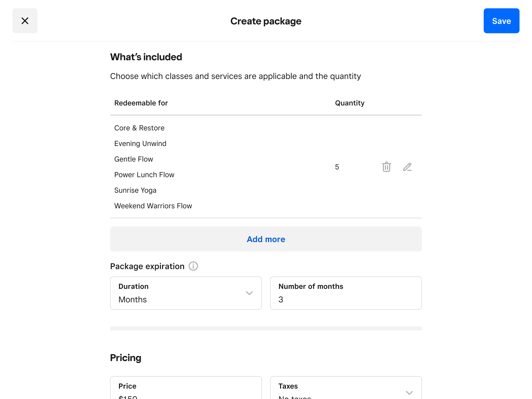532x399 pixels.
Task: Click the Sunrise Yoga entry
Action: pos(135,190)
